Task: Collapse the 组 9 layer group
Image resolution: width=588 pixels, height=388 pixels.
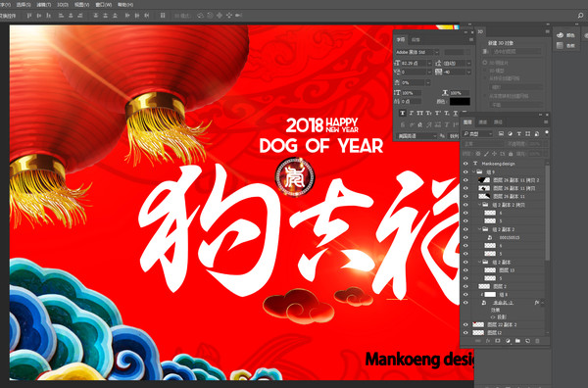Action: click(x=474, y=171)
